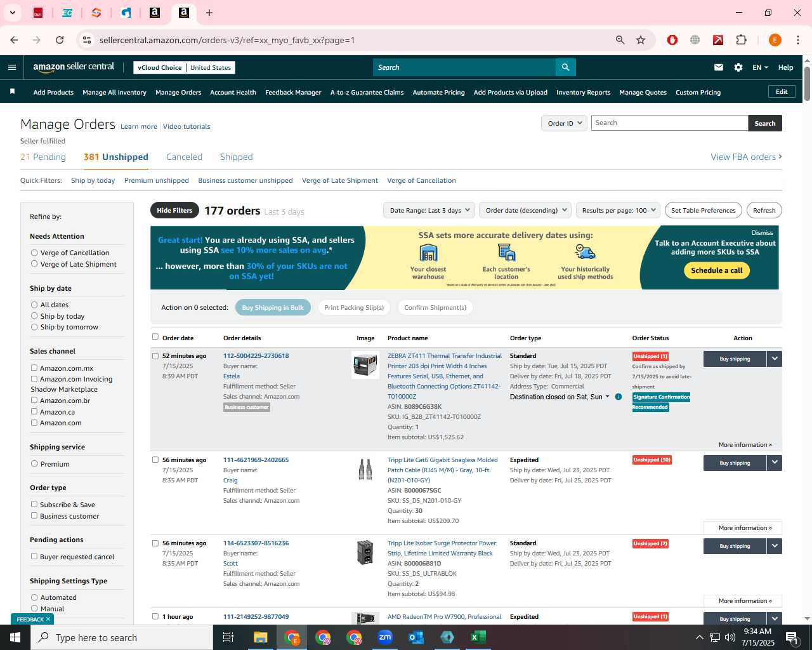
Task: Select Ship by today radio button in sidebar
Action: (34, 315)
